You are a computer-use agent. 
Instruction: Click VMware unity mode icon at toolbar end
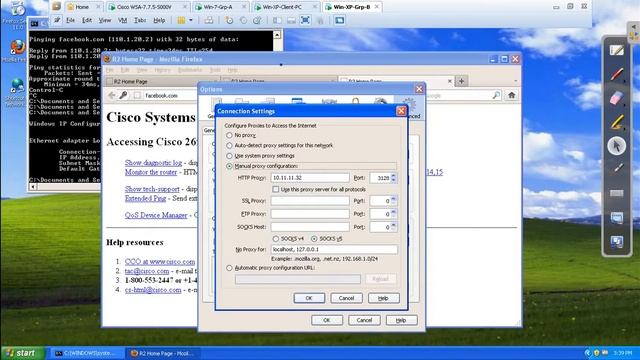tap(339, 20)
